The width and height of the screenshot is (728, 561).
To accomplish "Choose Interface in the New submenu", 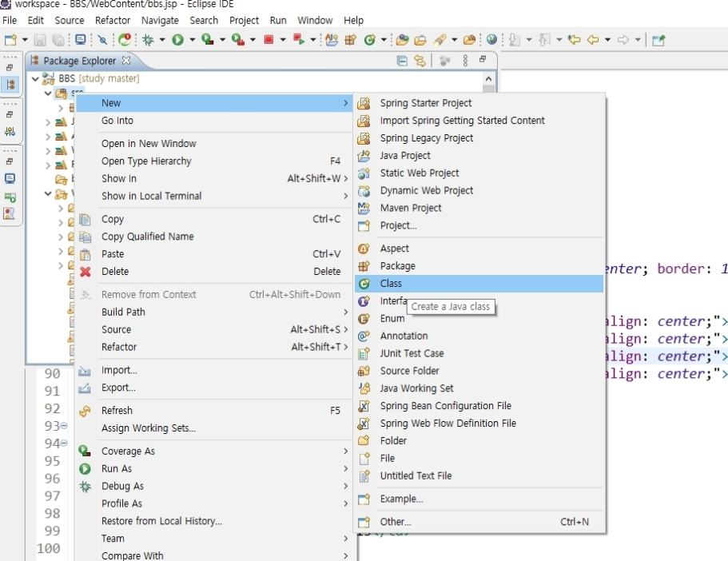I will [479, 301].
